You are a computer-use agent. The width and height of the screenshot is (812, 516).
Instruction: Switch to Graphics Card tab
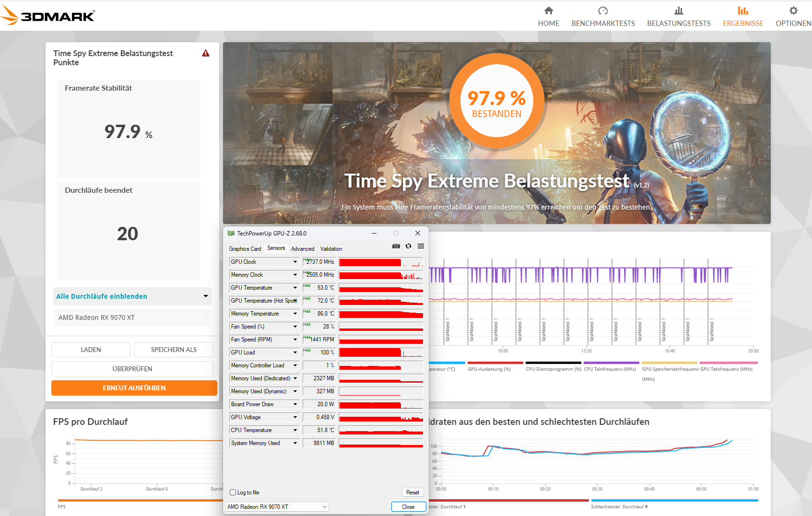[245, 249]
